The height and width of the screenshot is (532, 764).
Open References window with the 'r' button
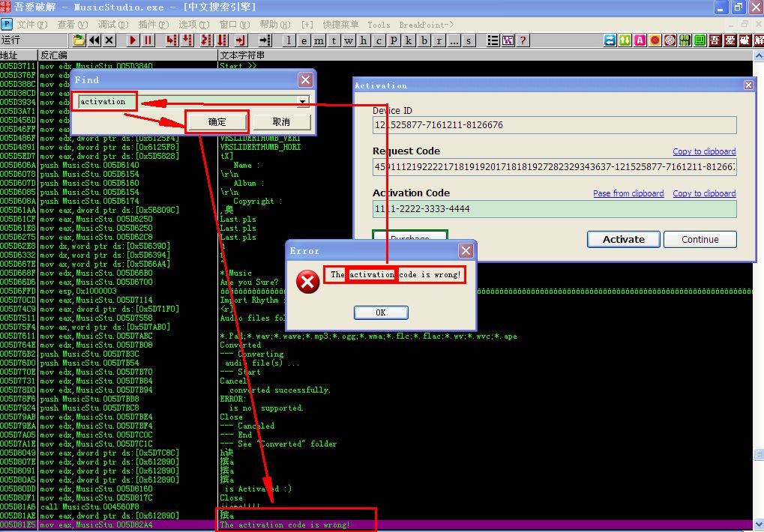pos(439,40)
